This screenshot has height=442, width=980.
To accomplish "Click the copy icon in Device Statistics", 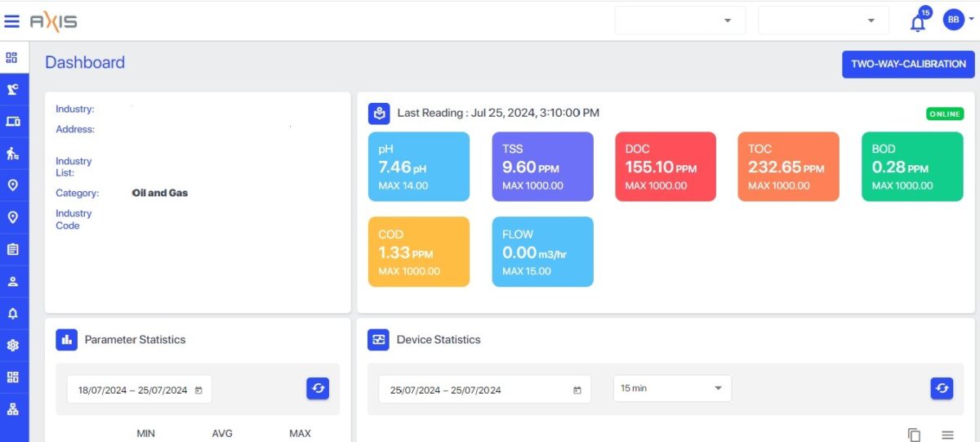I will (914, 435).
